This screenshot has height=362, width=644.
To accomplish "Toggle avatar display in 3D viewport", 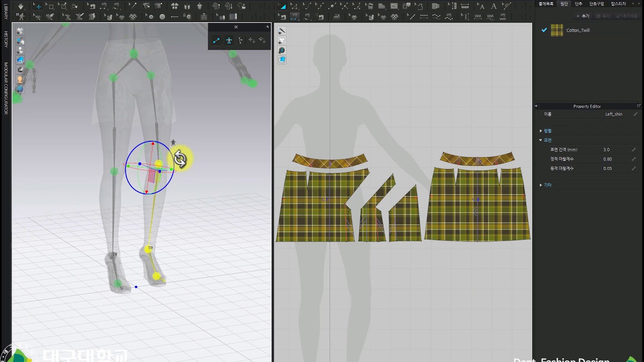I will (x=20, y=50).
